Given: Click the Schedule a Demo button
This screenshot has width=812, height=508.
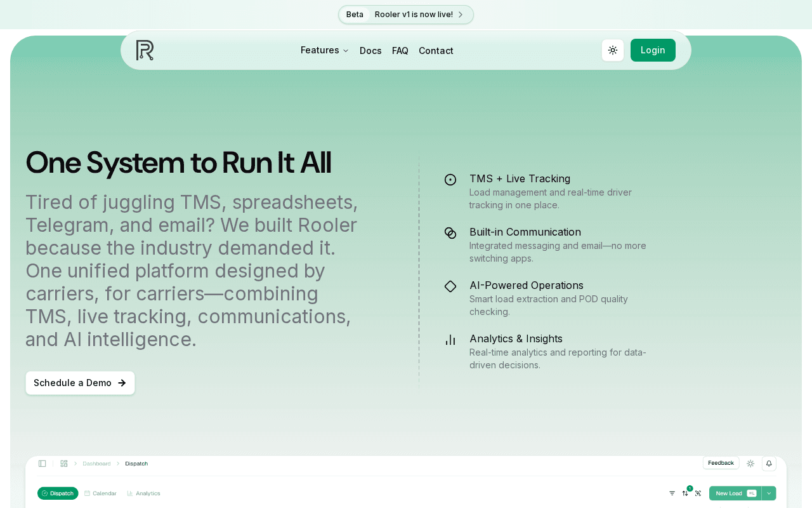Looking at the screenshot, I should (x=80, y=383).
